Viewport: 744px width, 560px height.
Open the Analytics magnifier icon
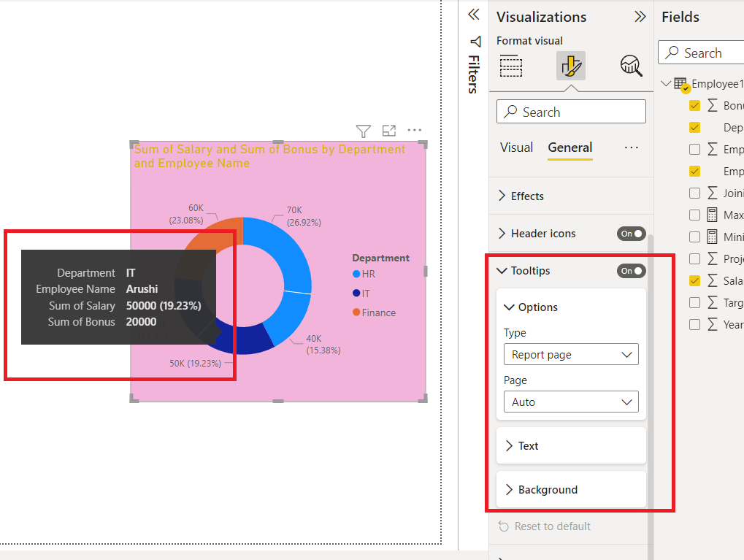[x=631, y=66]
